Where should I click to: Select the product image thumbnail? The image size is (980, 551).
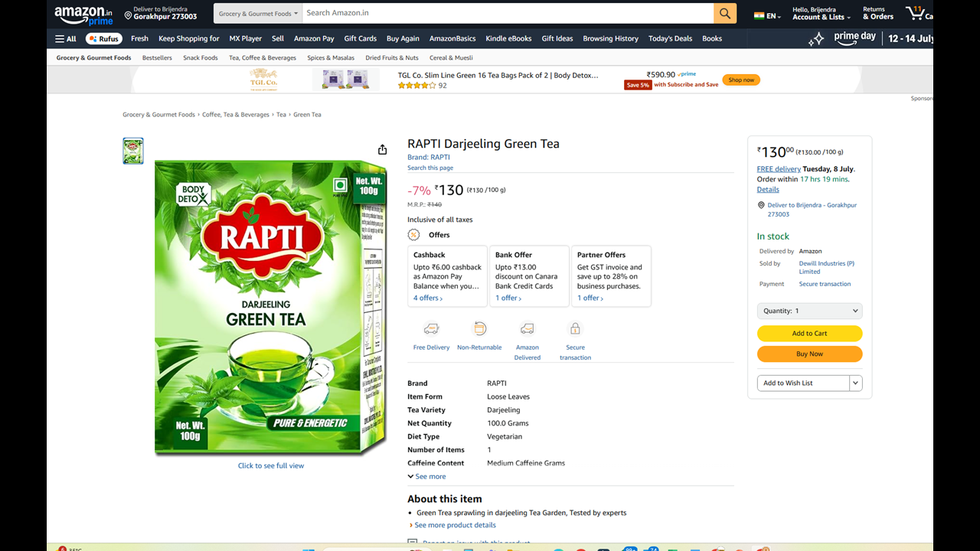(x=133, y=151)
